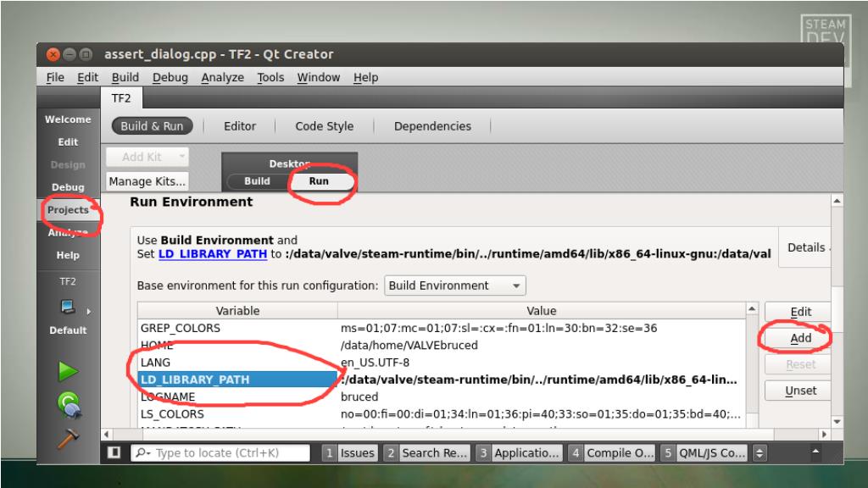Click the settings page scroll up arrow

[837, 201]
